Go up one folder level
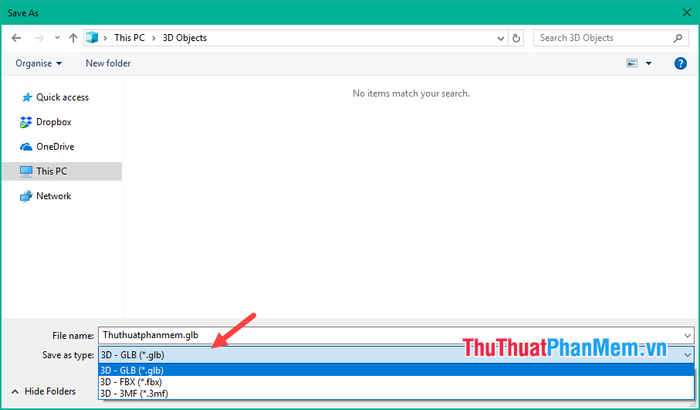700x410 pixels. pos(73,38)
